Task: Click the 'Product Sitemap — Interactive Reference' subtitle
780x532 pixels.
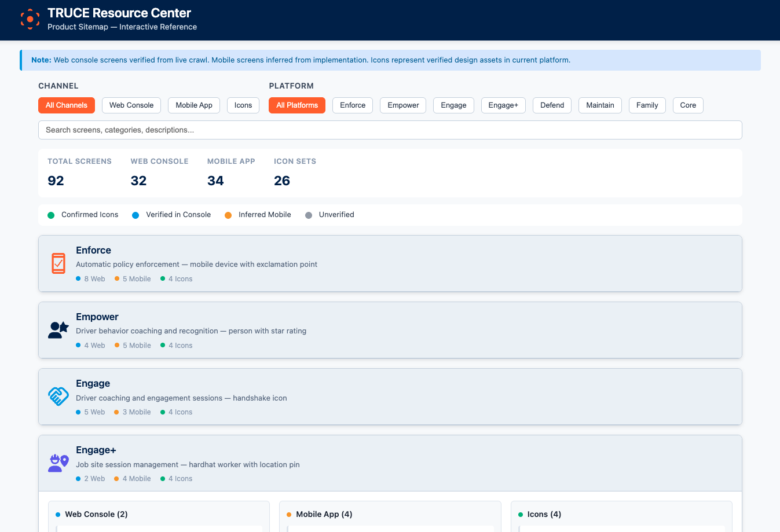Action: coord(122,27)
